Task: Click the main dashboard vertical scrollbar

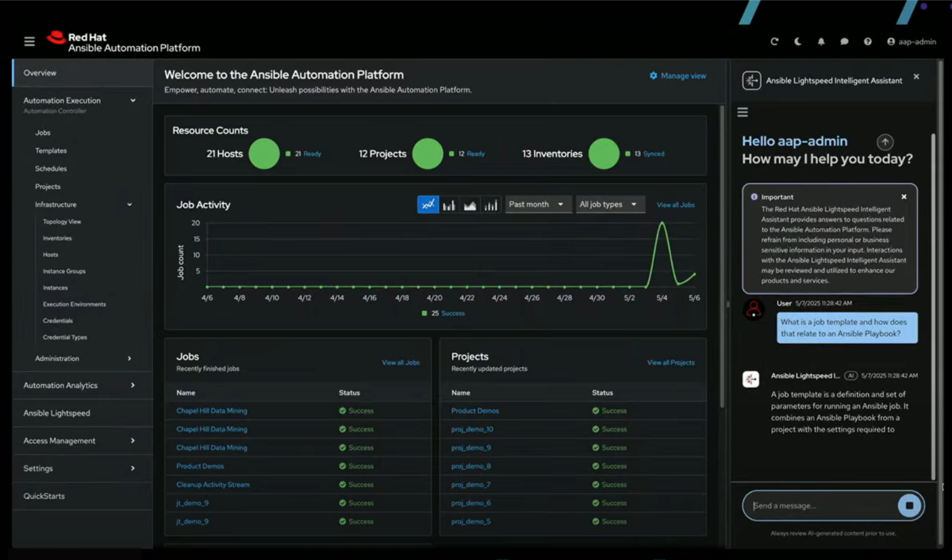Action: [x=721, y=258]
